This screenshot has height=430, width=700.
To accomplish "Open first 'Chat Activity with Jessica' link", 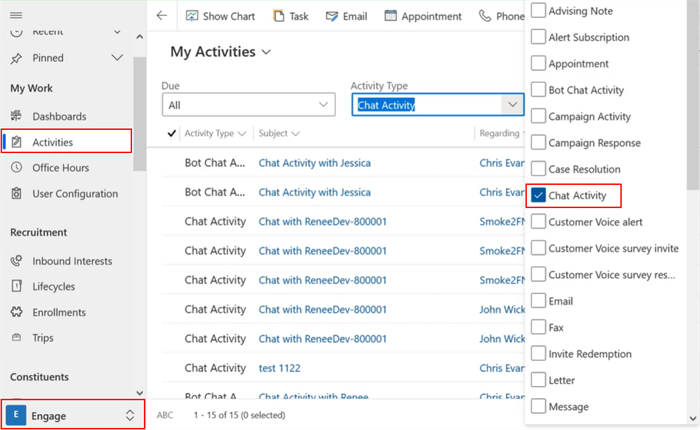I will tap(315, 163).
